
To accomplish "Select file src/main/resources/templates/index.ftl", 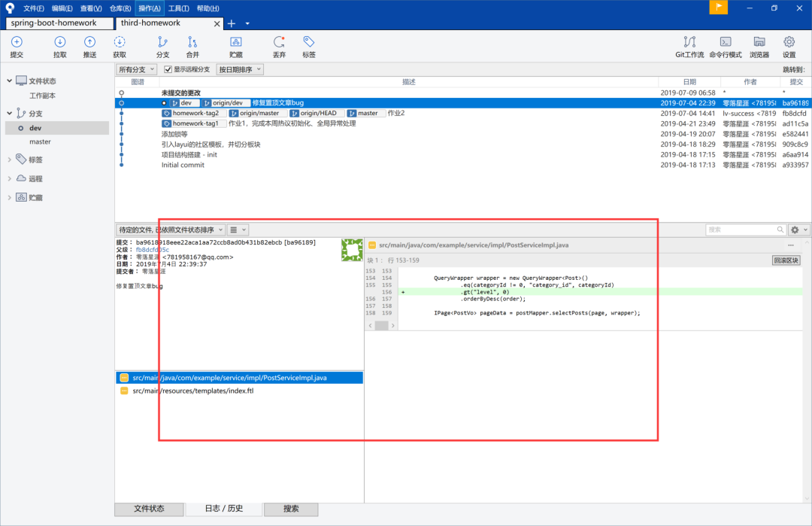I will 240,391.
